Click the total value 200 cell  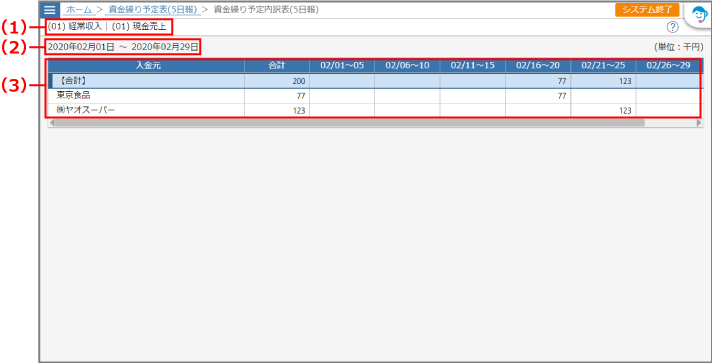277,81
